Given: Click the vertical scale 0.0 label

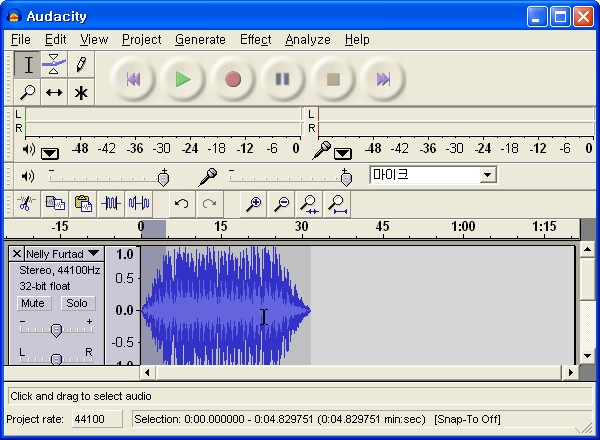Looking at the screenshot, I should pyautogui.click(x=124, y=310).
